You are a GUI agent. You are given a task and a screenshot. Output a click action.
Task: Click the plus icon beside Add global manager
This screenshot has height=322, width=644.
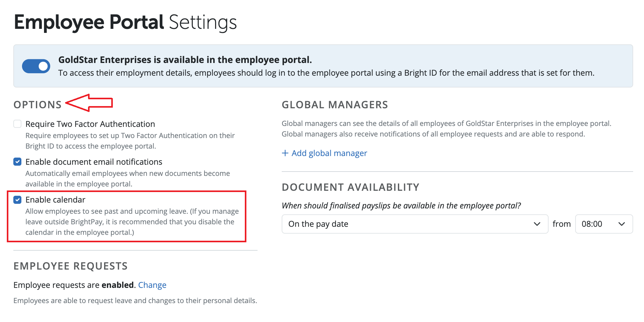click(x=285, y=153)
